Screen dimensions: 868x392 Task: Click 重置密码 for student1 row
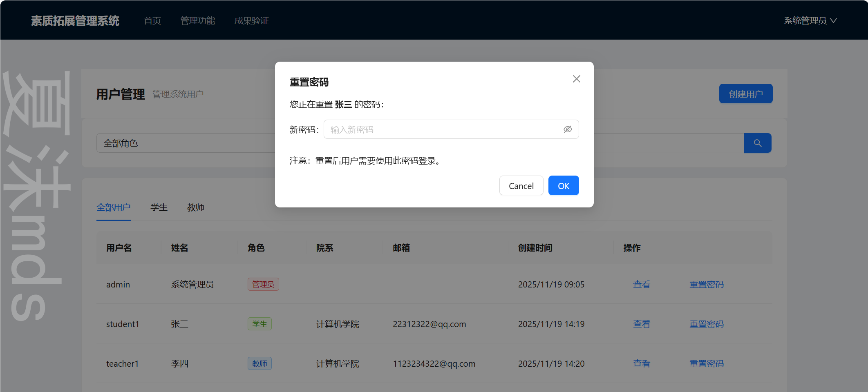click(707, 324)
